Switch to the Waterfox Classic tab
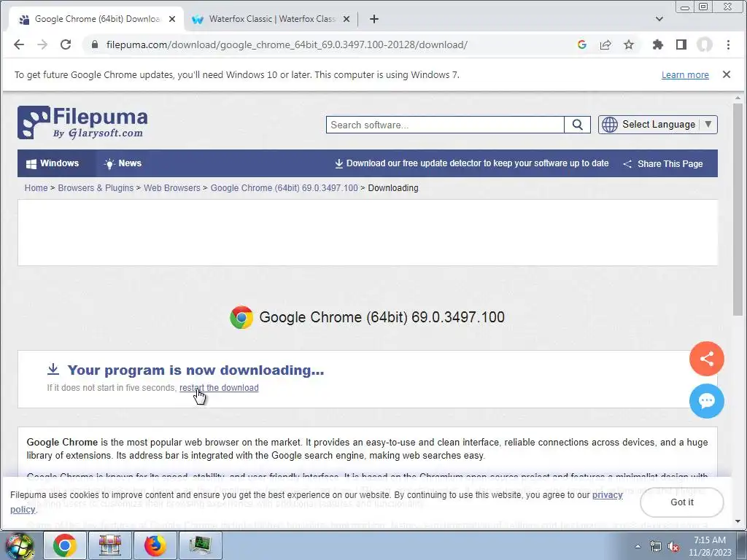Viewport: 747px width, 560px height. [271, 19]
